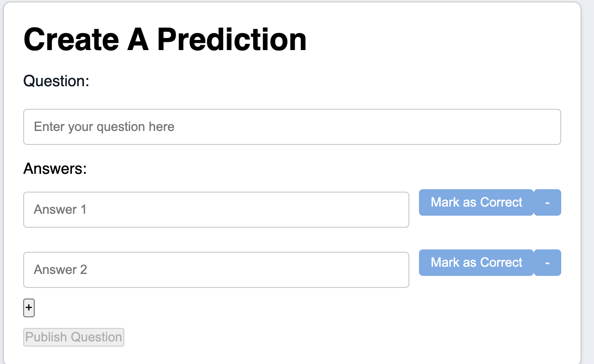Viewport: 594px width, 364px height.
Task: Click the 'Answers:' label
Action: (55, 169)
